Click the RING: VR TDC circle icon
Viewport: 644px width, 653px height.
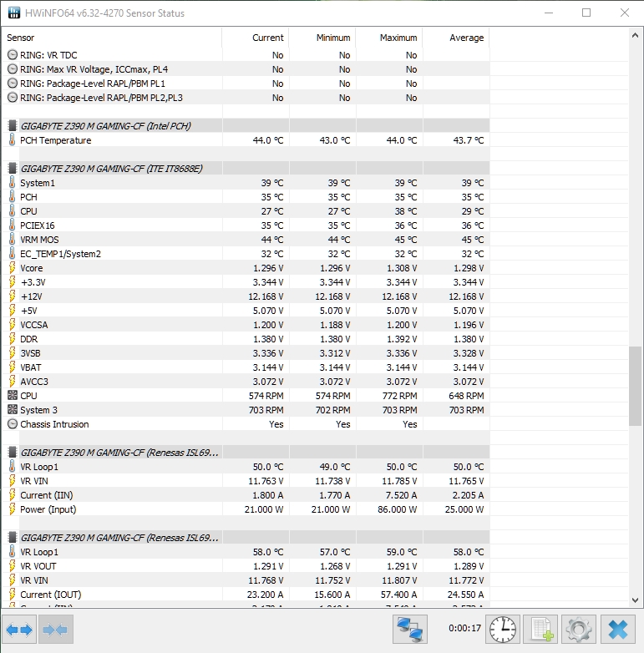click(13, 55)
